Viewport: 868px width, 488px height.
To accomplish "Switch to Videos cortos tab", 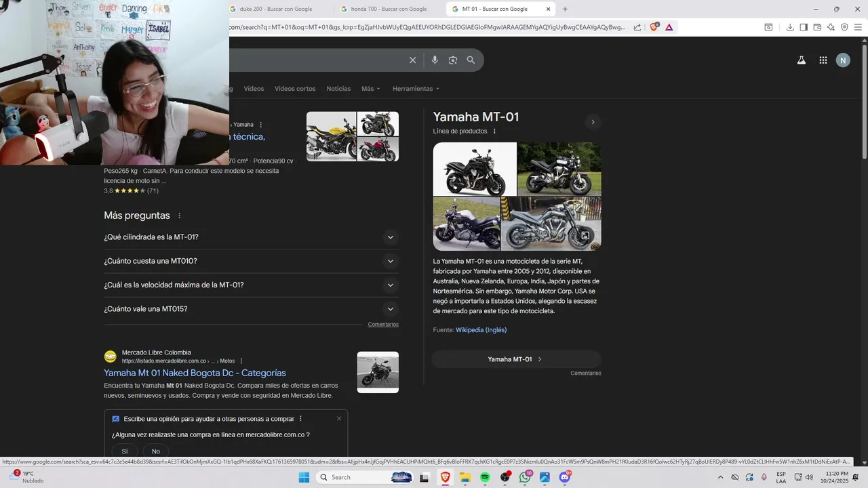I will [295, 89].
